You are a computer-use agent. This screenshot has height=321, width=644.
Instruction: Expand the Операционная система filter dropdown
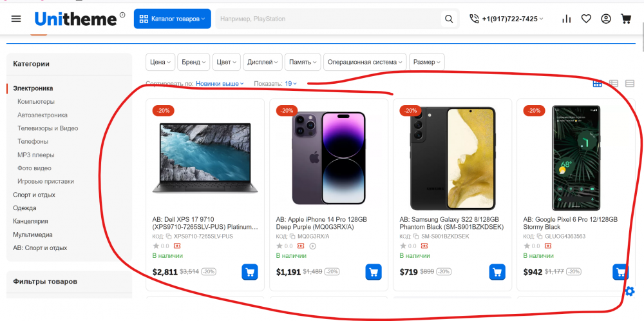[365, 62]
